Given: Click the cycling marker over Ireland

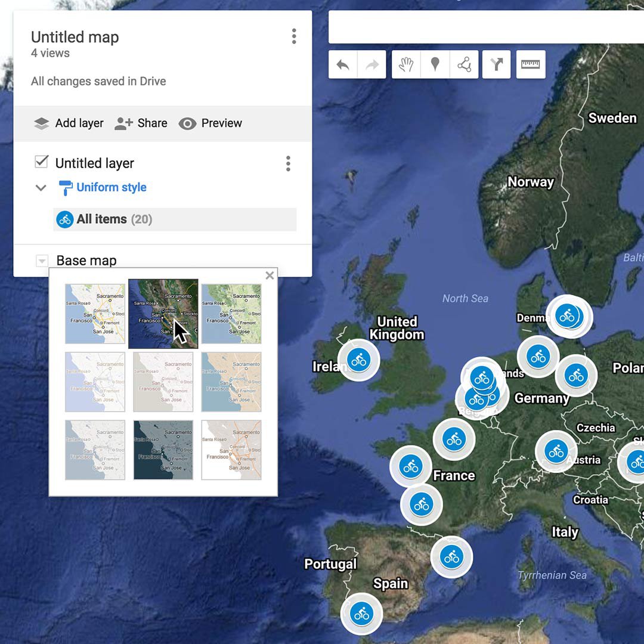Looking at the screenshot, I should click(x=358, y=360).
